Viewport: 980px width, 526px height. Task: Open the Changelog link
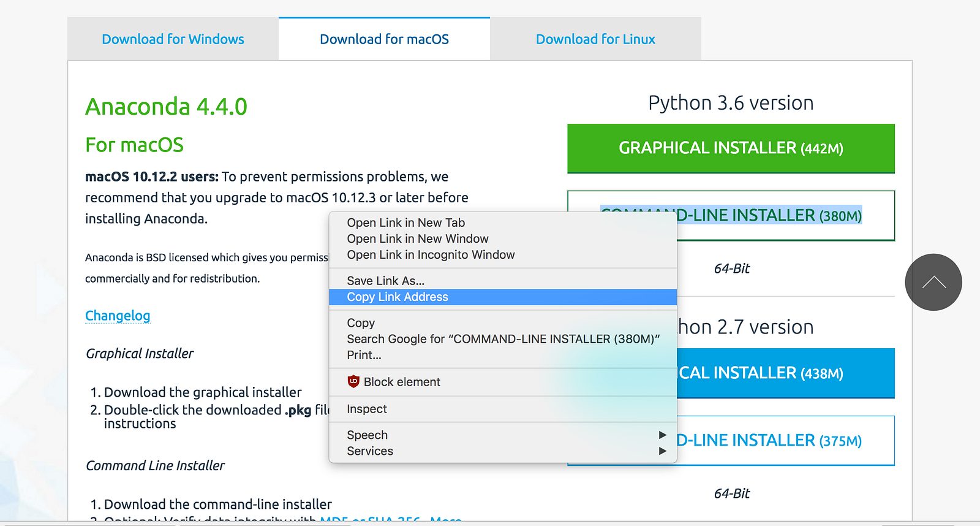pyautogui.click(x=118, y=316)
